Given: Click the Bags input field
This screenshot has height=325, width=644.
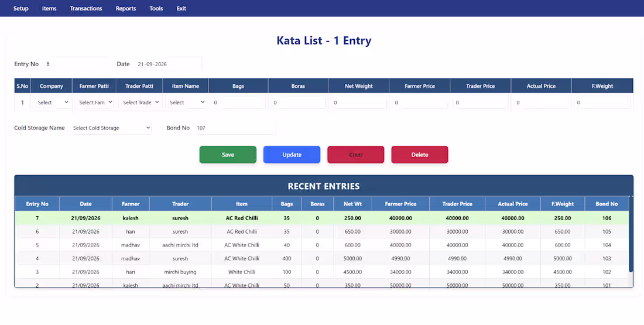Looking at the screenshot, I should (238, 102).
